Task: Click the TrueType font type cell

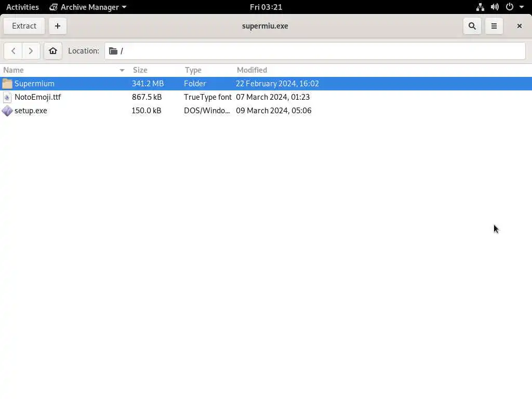Action: [x=208, y=97]
